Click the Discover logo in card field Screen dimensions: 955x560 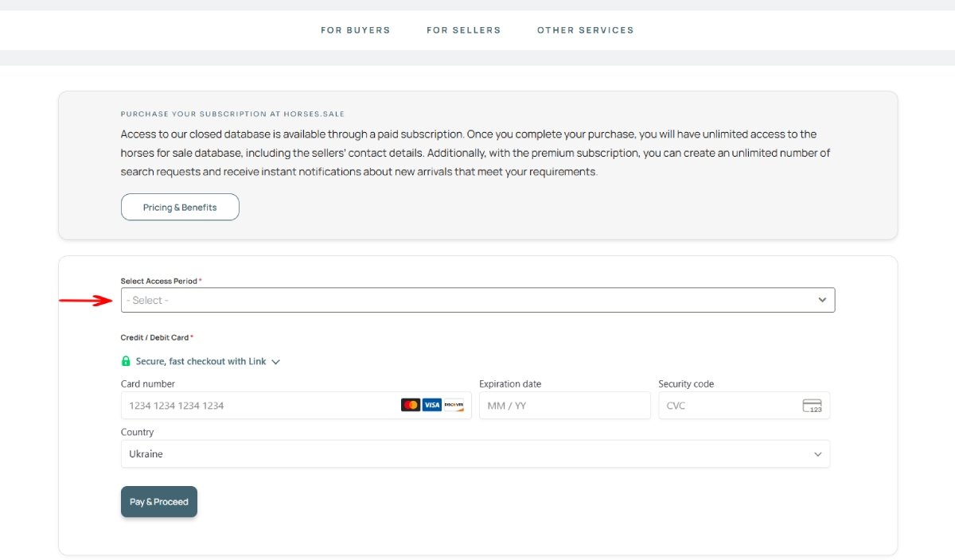454,405
